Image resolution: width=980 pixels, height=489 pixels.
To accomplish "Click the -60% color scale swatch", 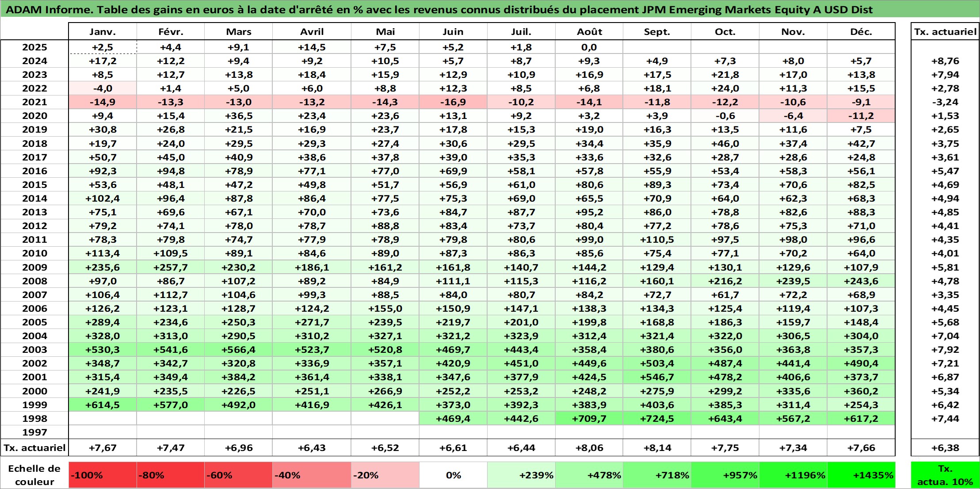I will point(238,475).
